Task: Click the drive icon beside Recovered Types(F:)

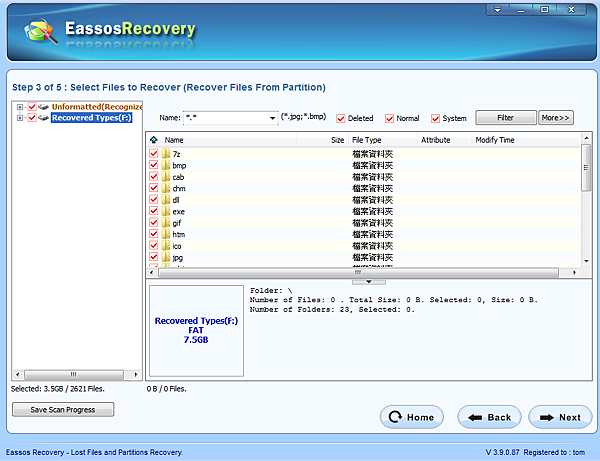Action: (43, 117)
